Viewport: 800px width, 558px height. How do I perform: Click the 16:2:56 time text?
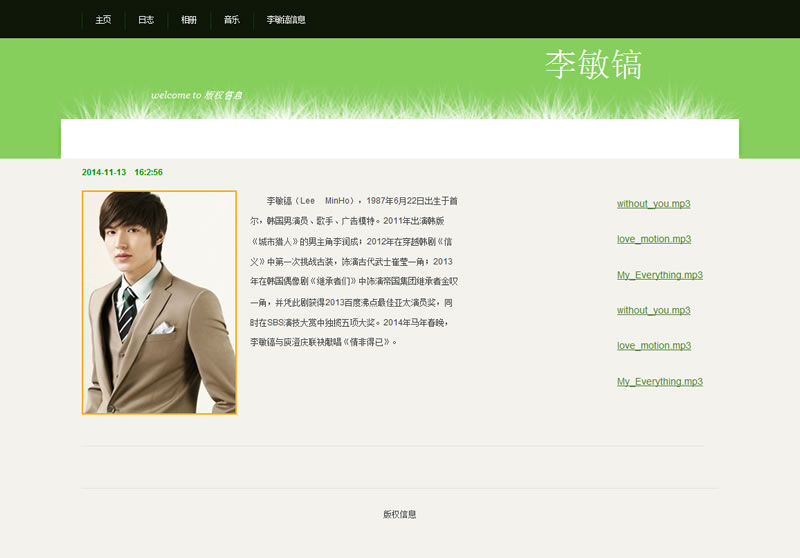[x=148, y=173]
